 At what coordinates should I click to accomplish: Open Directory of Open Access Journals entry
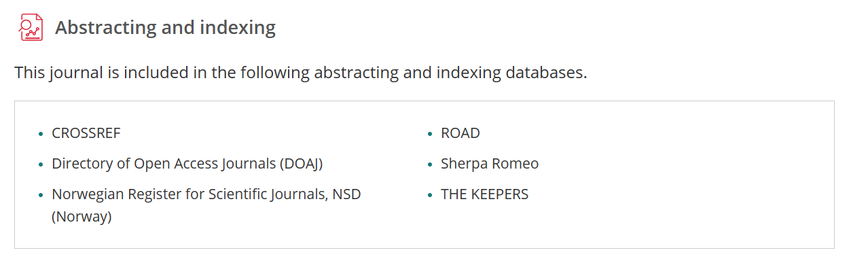[187, 164]
